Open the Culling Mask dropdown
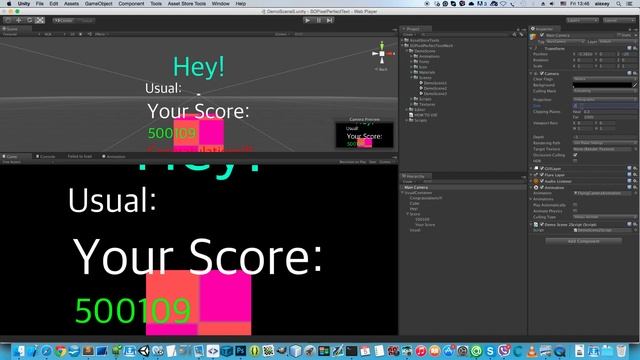This screenshot has width=640, height=360. point(605,91)
